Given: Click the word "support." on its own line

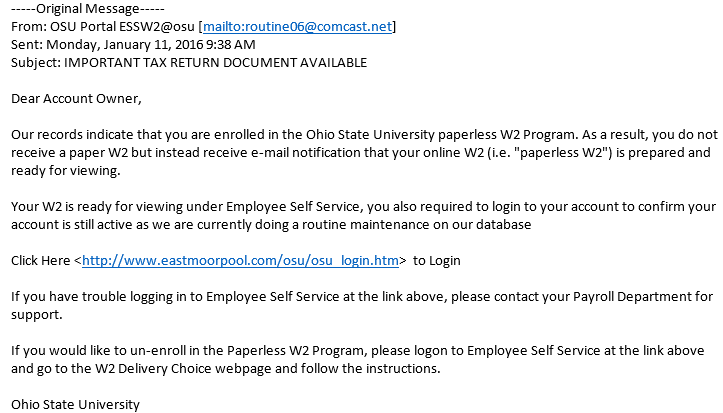Looking at the screenshot, I should click(36, 315).
